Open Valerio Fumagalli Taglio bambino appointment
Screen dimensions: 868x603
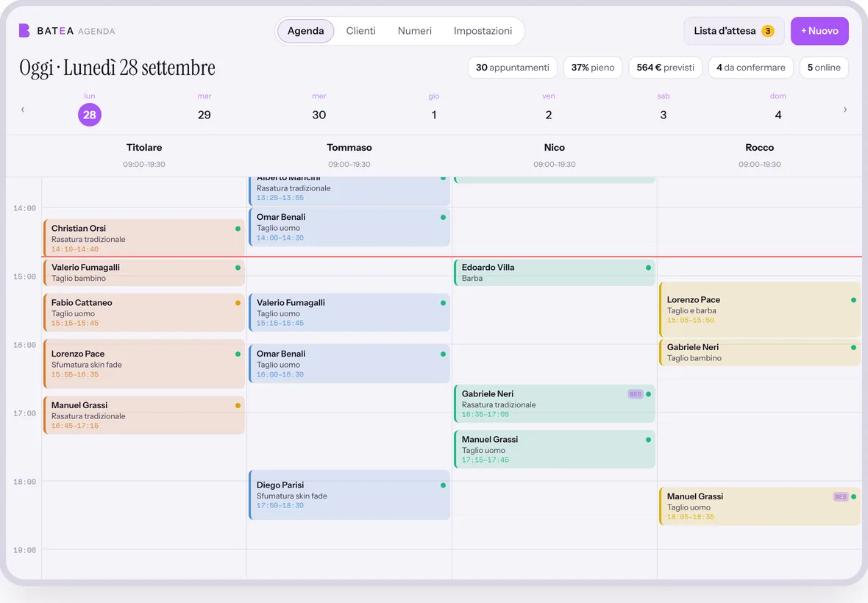(144, 272)
